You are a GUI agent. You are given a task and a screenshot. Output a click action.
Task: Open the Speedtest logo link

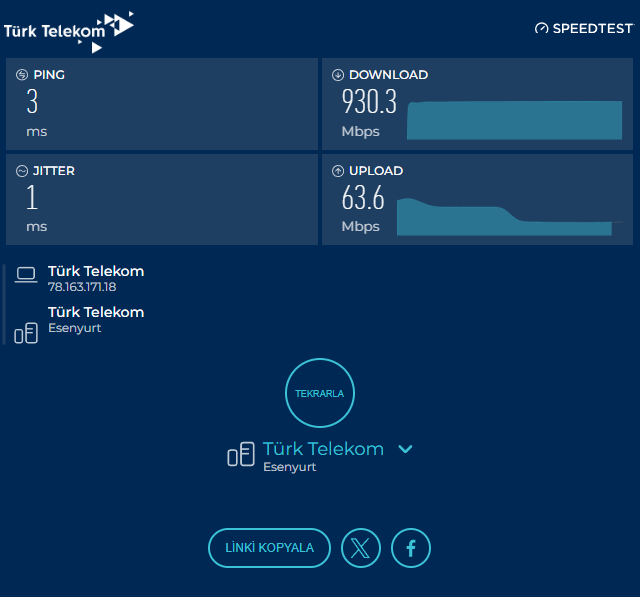584,29
